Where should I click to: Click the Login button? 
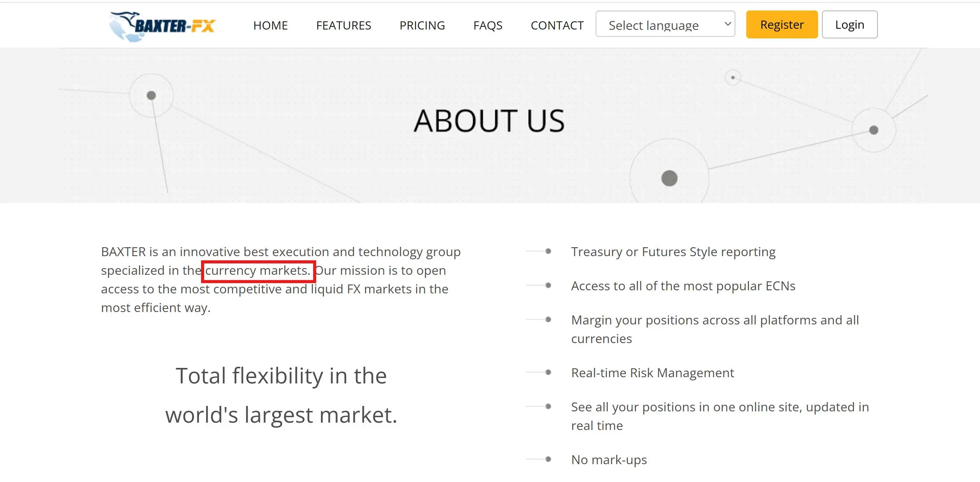(x=850, y=24)
